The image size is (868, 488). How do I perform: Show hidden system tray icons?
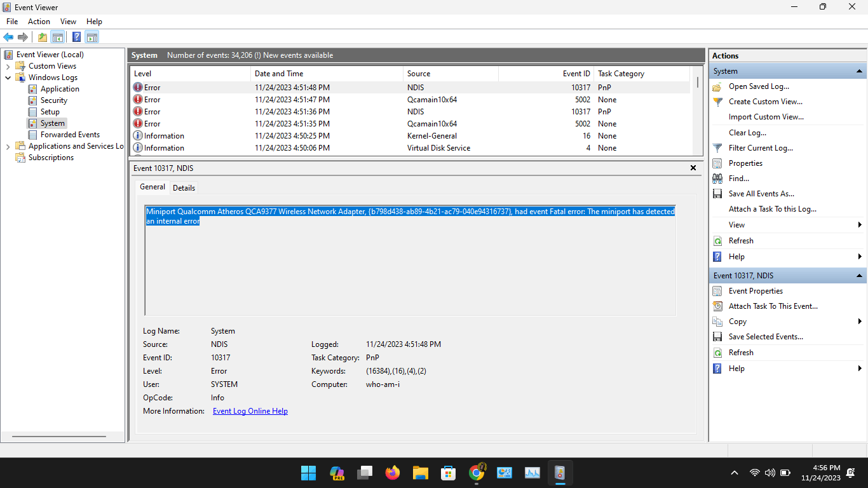[x=735, y=473]
